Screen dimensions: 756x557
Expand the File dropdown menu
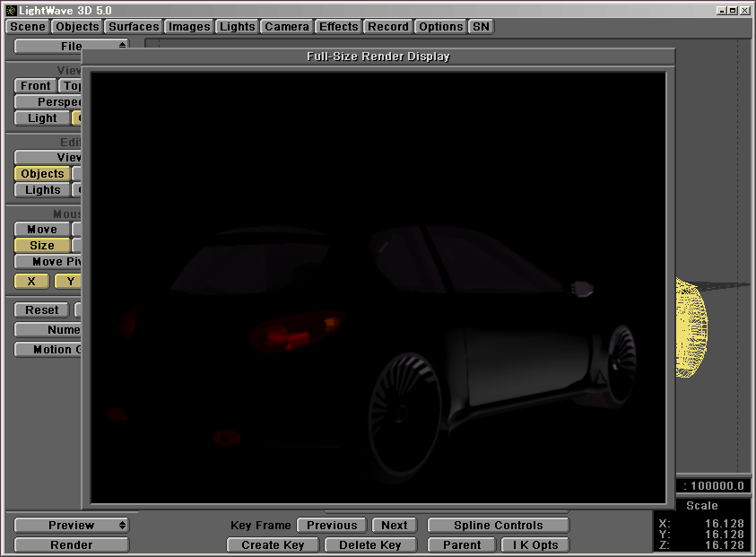click(x=72, y=46)
